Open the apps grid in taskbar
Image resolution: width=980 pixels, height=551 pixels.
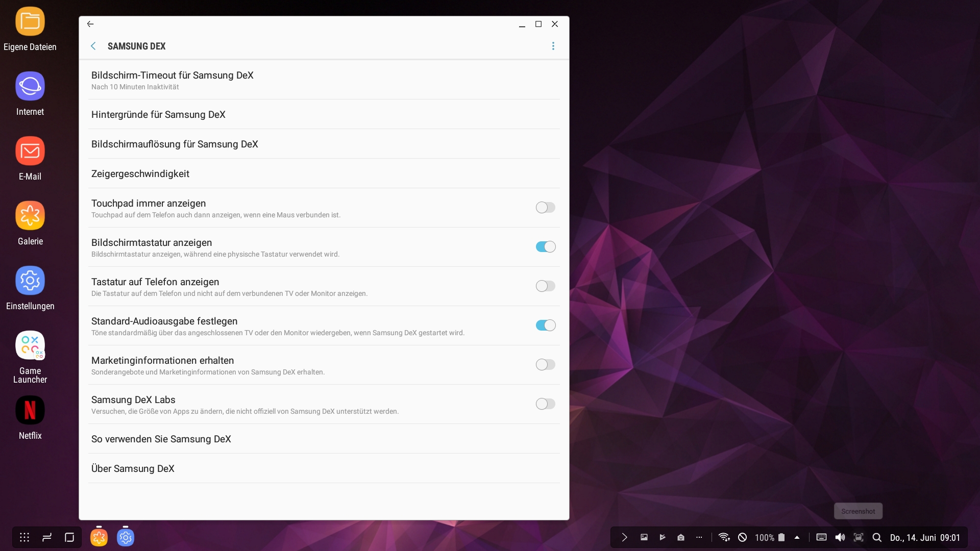pyautogui.click(x=24, y=537)
